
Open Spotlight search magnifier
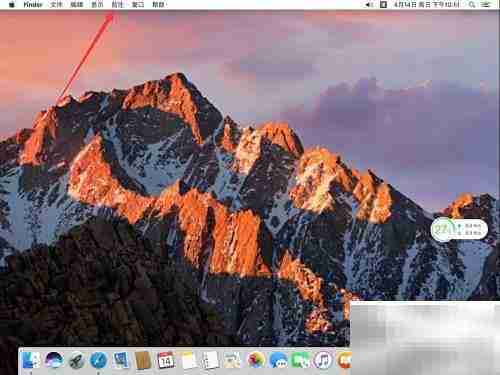[472, 5]
